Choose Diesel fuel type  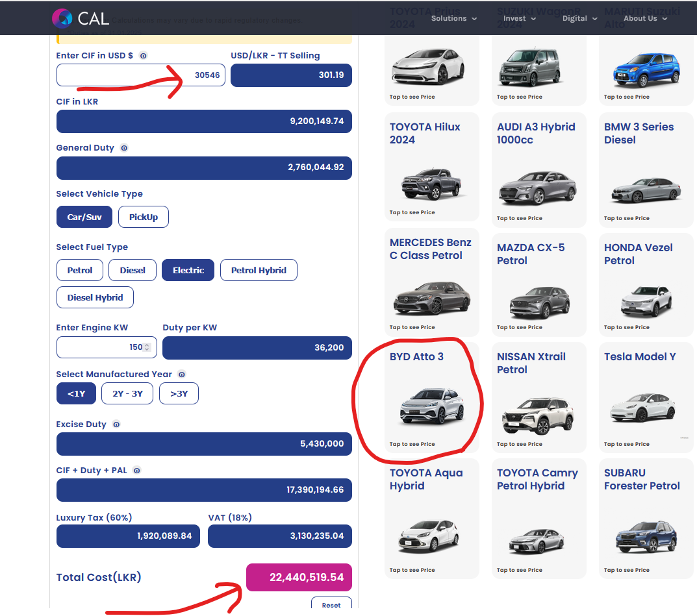(x=133, y=271)
